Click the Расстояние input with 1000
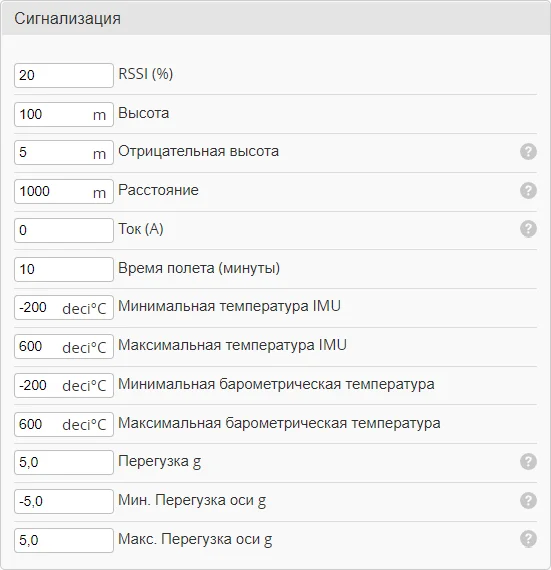 tap(64, 191)
